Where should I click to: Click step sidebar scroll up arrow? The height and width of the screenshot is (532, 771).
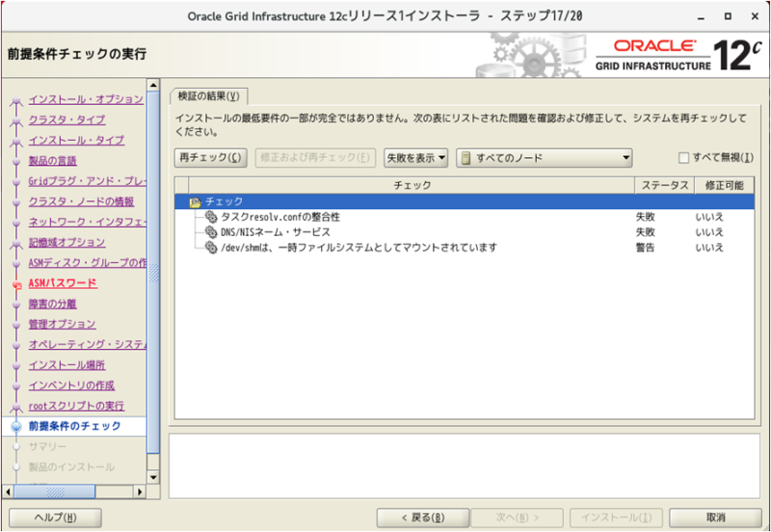(x=153, y=85)
